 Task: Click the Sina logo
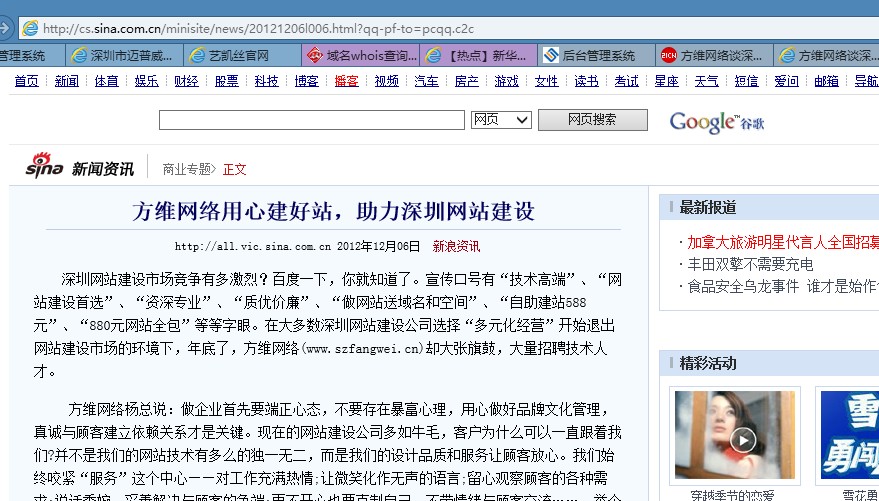click(x=44, y=167)
